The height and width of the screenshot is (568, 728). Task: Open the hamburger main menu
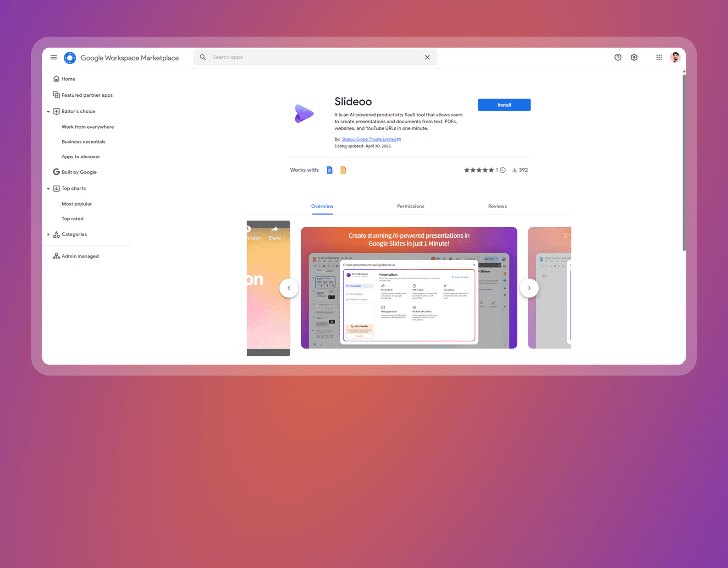click(x=54, y=57)
